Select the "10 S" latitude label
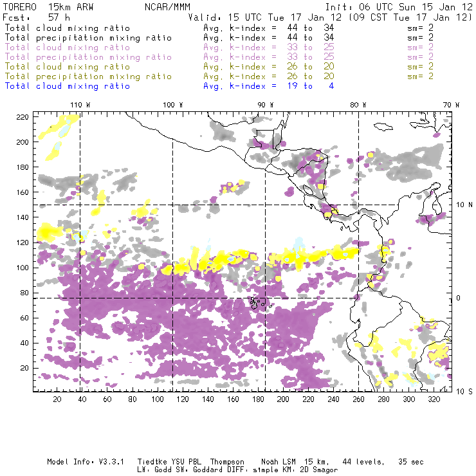Screen dimensions: 476x476 pos(464,392)
